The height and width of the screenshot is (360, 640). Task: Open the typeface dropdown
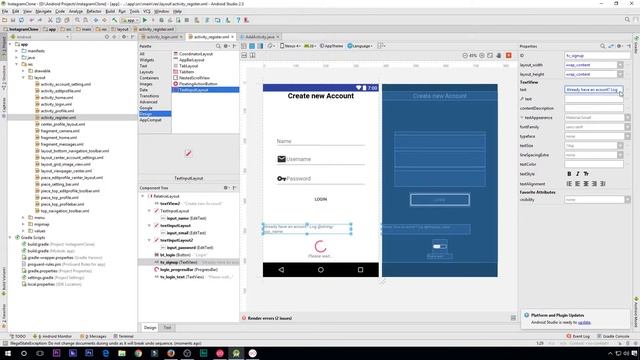tap(627, 136)
